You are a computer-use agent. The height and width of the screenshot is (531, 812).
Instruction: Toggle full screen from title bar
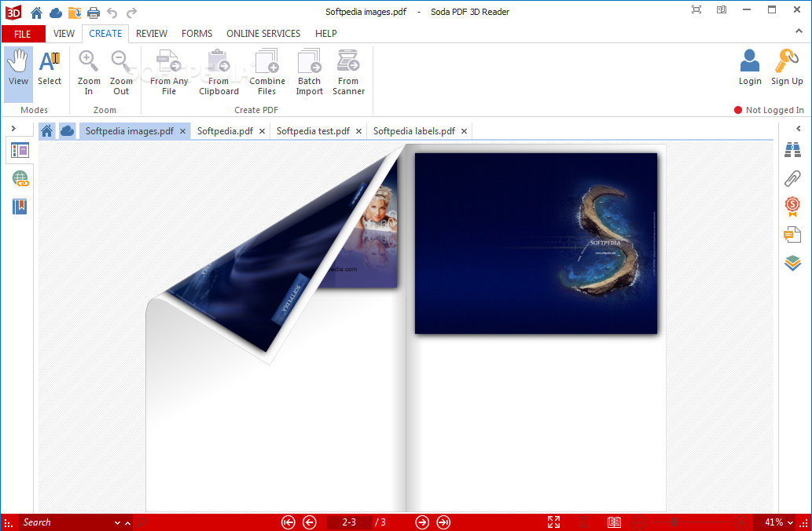tap(696, 10)
